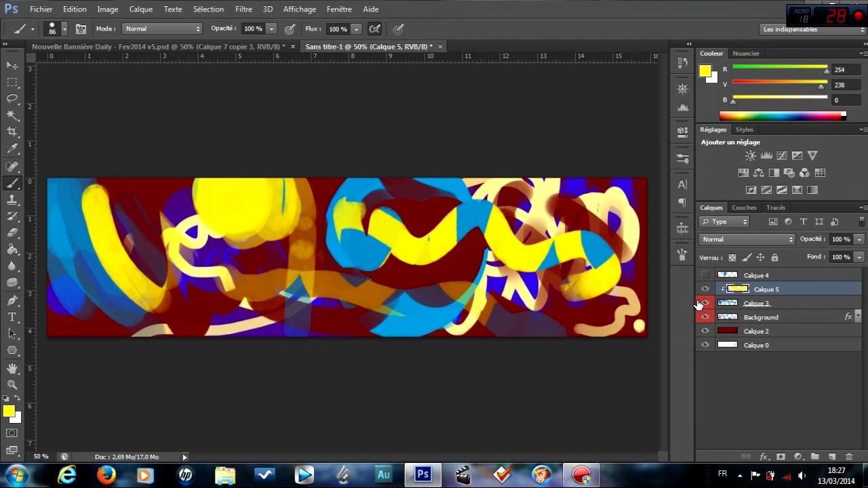This screenshot has width=868, height=488.
Task: Select the Lasso tool
Action: [x=12, y=98]
